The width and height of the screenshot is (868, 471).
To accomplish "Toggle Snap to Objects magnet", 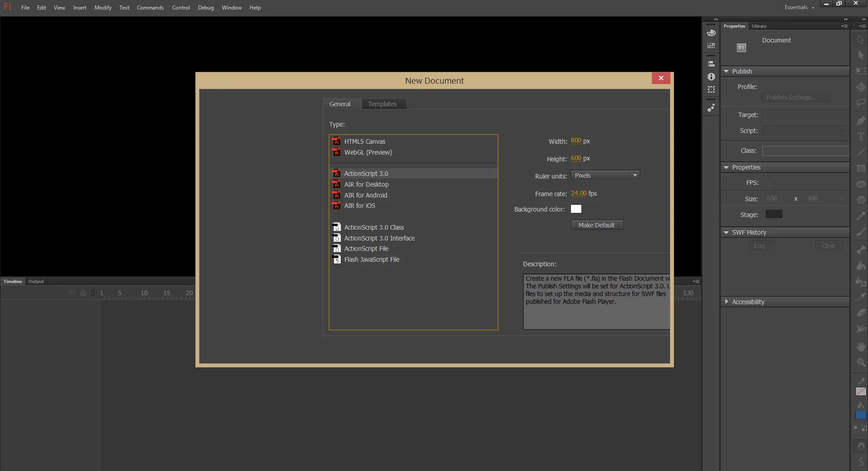I will coord(861,446).
